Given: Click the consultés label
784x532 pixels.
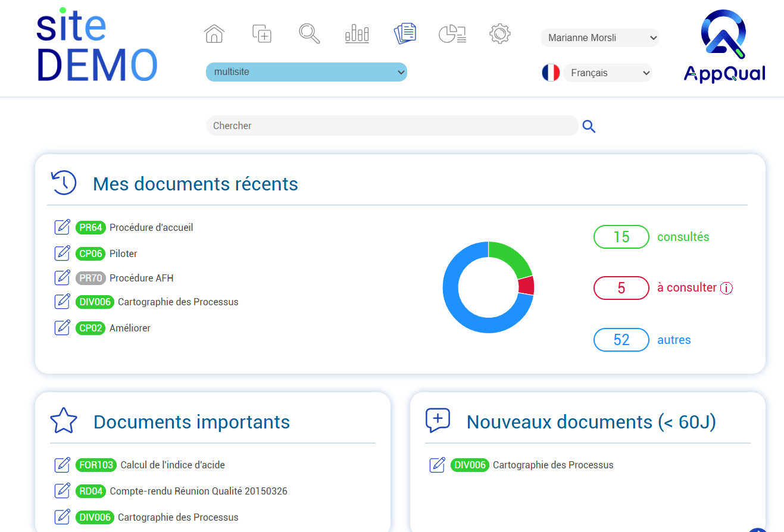Looking at the screenshot, I should (x=683, y=237).
